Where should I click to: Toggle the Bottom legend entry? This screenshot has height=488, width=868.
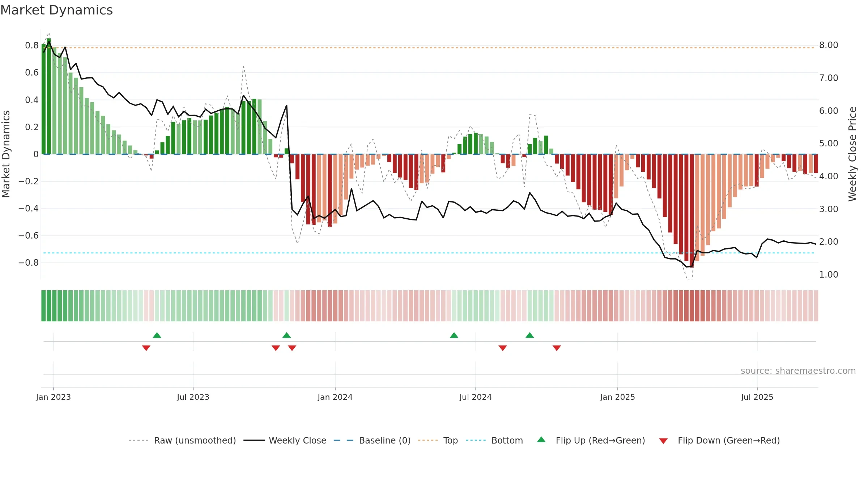click(494, 440)
